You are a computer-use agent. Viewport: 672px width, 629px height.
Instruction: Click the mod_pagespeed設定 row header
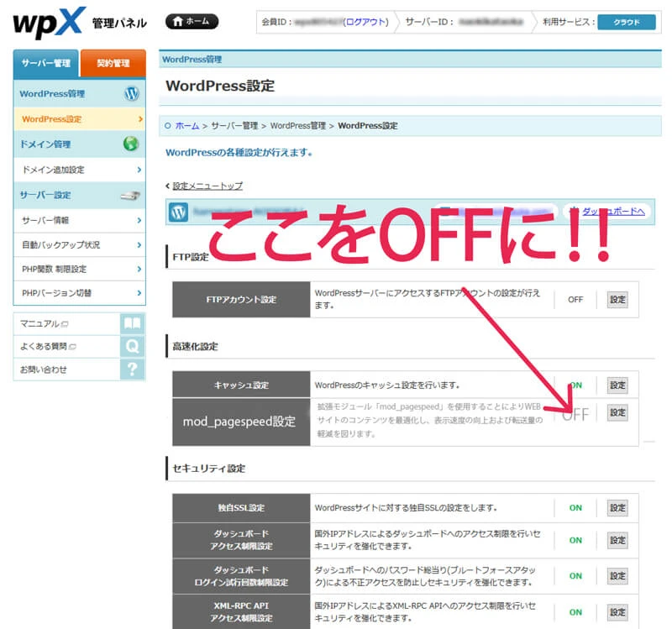241,422
